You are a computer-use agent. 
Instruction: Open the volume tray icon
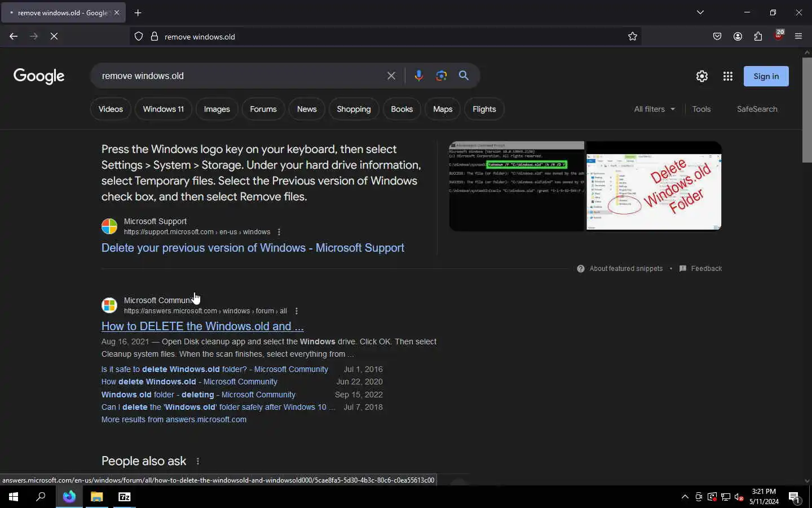point(739,497)
